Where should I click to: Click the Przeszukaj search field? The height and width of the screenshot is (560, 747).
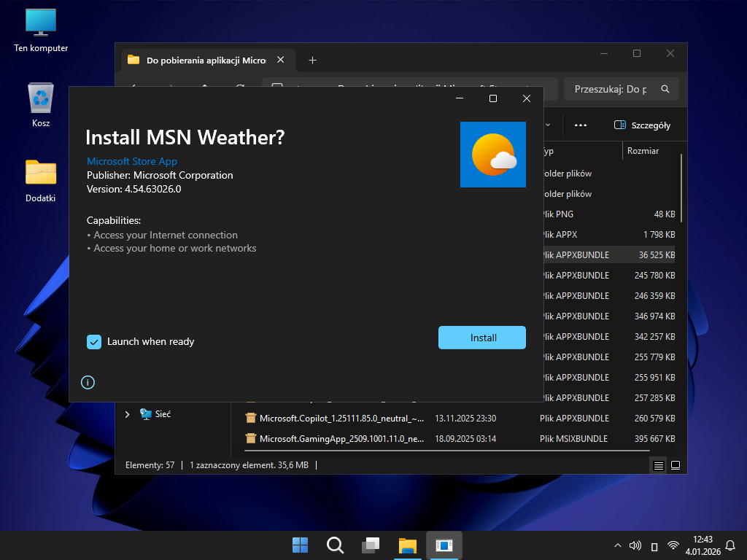613,89
